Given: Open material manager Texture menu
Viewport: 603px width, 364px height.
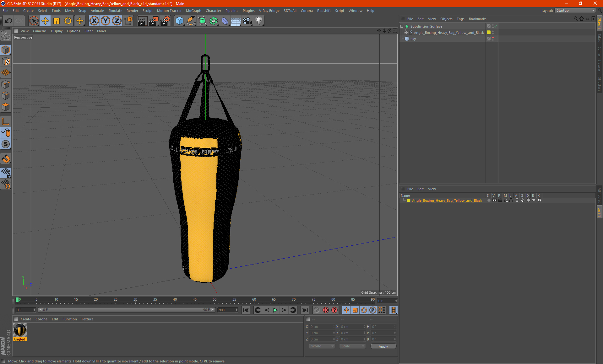Looking at the screenshot, I should (87, 319).
